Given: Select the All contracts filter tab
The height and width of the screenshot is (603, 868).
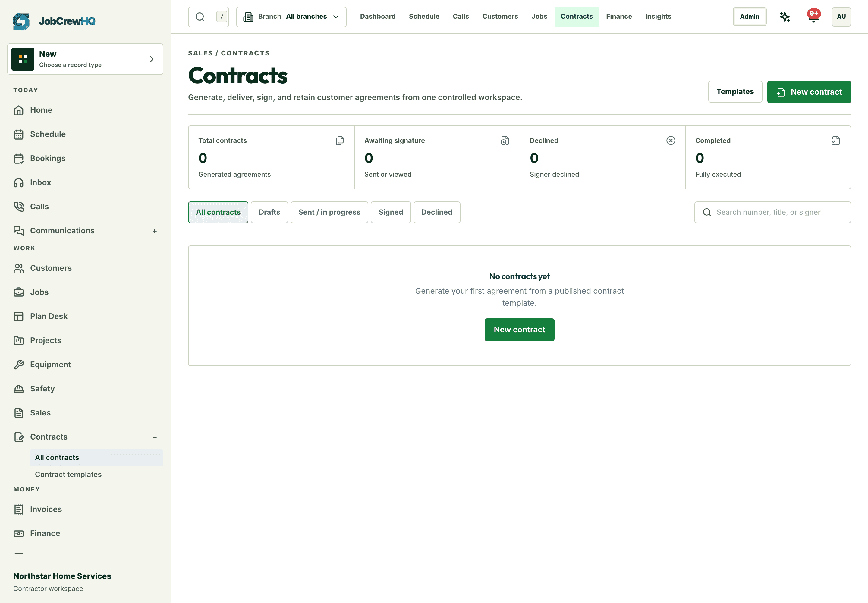Looking at the screenshot, I should pyautogui.click(x=218, y=212).
